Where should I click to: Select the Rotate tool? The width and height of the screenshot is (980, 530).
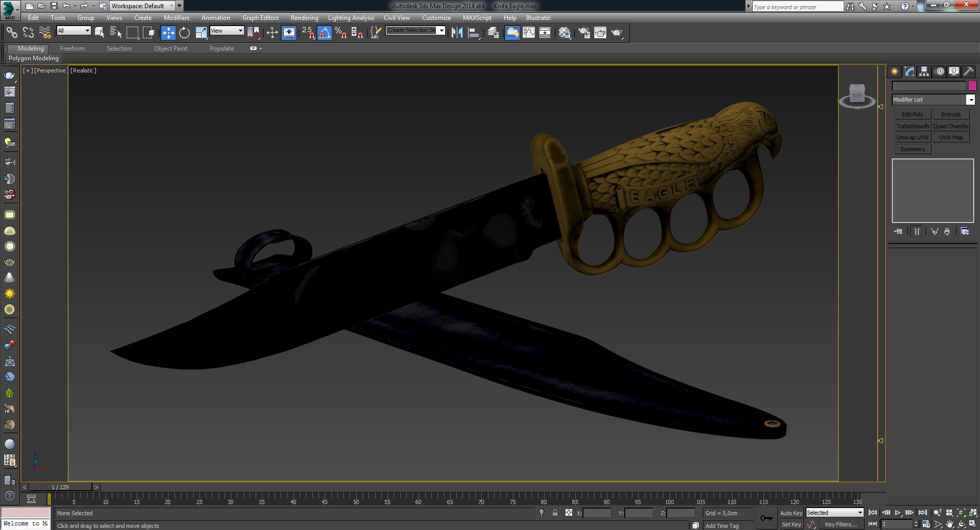[x=184, y=33]
